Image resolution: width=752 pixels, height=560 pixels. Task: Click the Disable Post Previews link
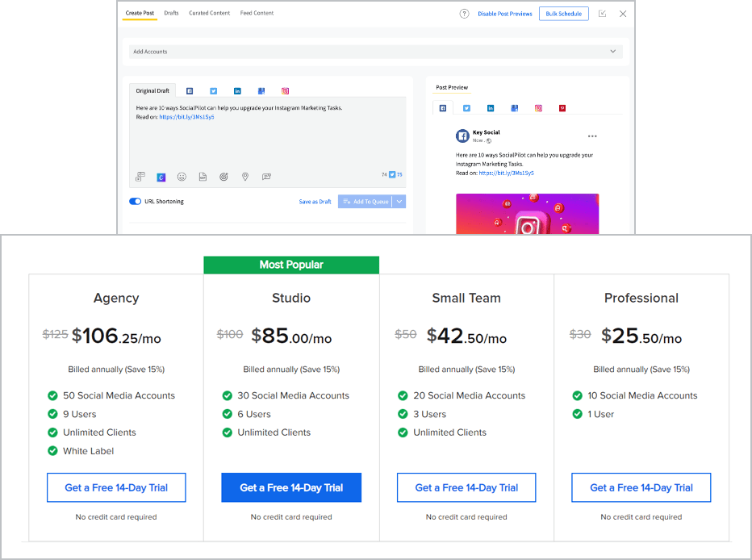tap(505, 14)
